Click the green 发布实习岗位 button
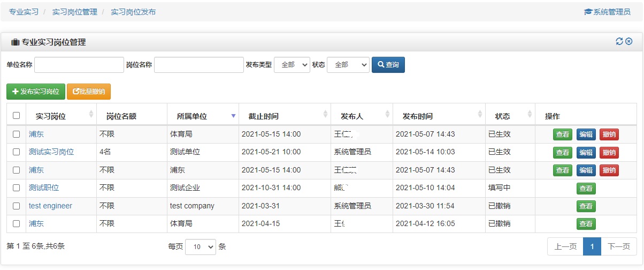 (x=35, y=92)
